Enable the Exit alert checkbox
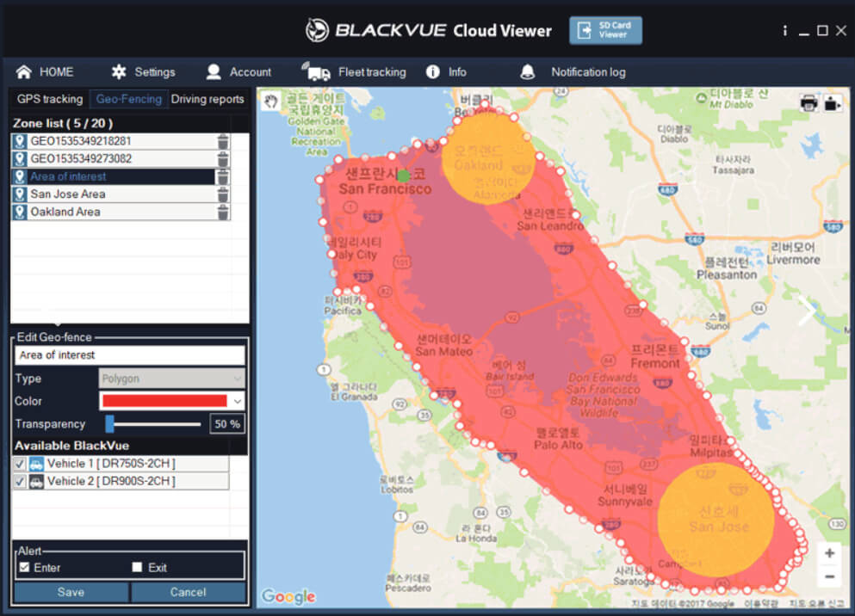 click(137, 567)
